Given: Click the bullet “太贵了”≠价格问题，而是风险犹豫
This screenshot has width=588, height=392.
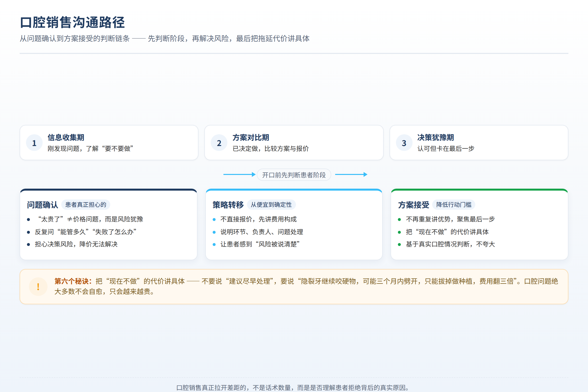Looking at the screenshot, I should click(x=89, y=219).
